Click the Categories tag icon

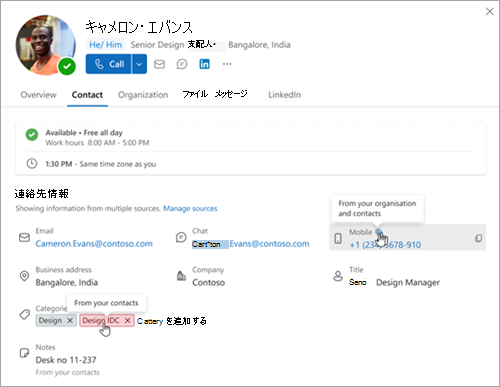[x=24, y=314]
